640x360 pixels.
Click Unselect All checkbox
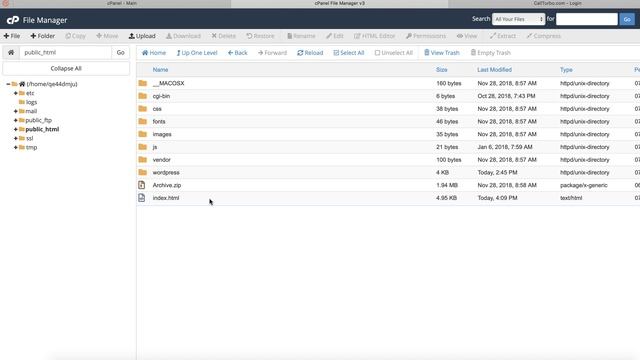[x=394, y=53]
